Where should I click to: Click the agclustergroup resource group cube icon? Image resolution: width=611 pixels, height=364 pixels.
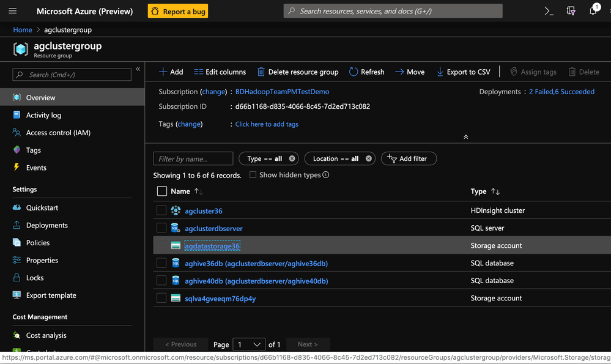click(x=21, y=49)
